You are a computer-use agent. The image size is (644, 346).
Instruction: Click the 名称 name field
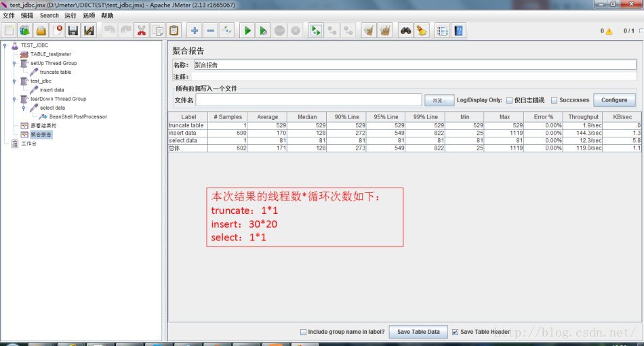[x=415, y=65]
